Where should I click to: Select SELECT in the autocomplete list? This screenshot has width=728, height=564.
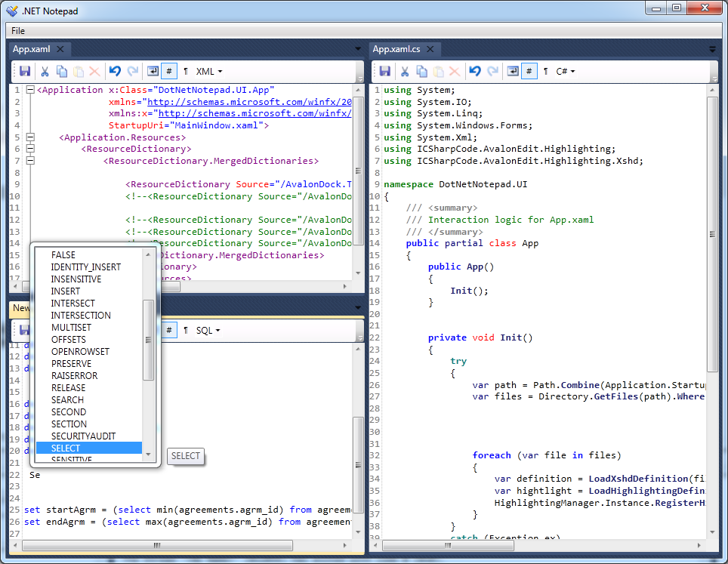[x=89, y=448]
